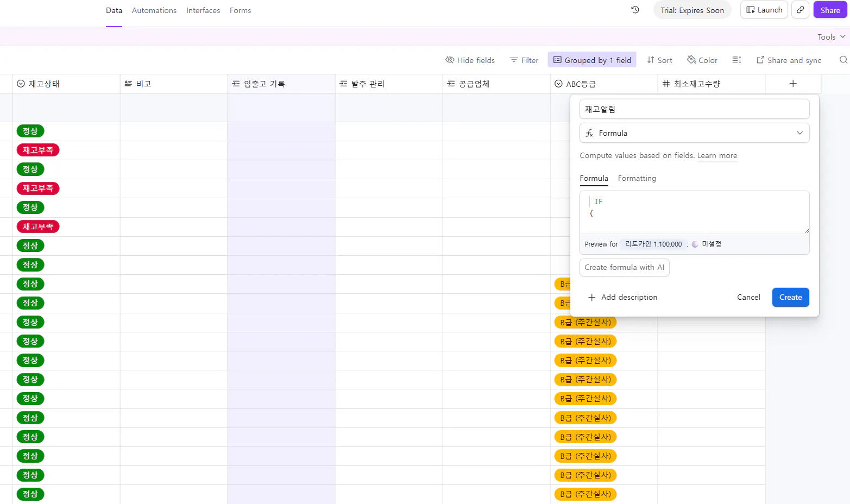This screenshot has height=504, width=850.
Task: Open the Filter settings icon
Action: (513, 60)
